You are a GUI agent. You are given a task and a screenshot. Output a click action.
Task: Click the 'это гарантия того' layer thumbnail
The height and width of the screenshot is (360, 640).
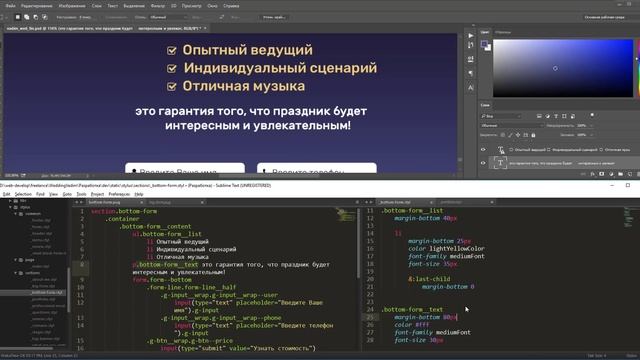coord(501,163)
